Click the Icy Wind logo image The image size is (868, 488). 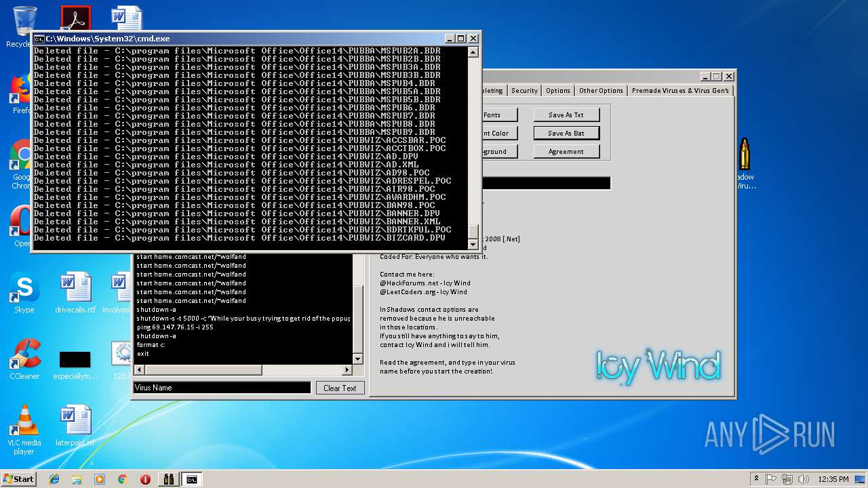click(658, 366)
